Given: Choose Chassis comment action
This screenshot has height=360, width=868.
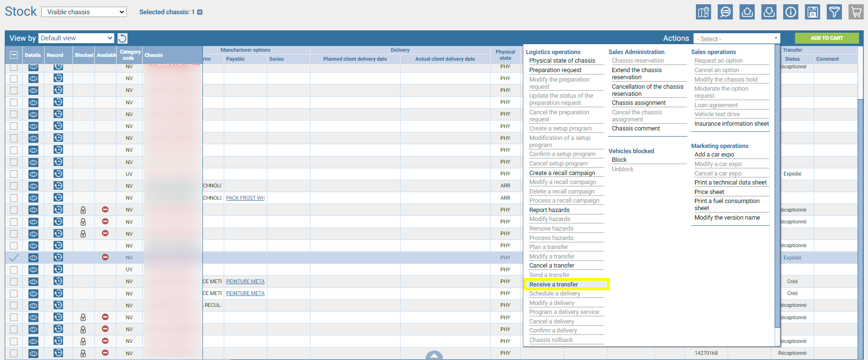Looking at the screenshot, I should coord(636,129).
